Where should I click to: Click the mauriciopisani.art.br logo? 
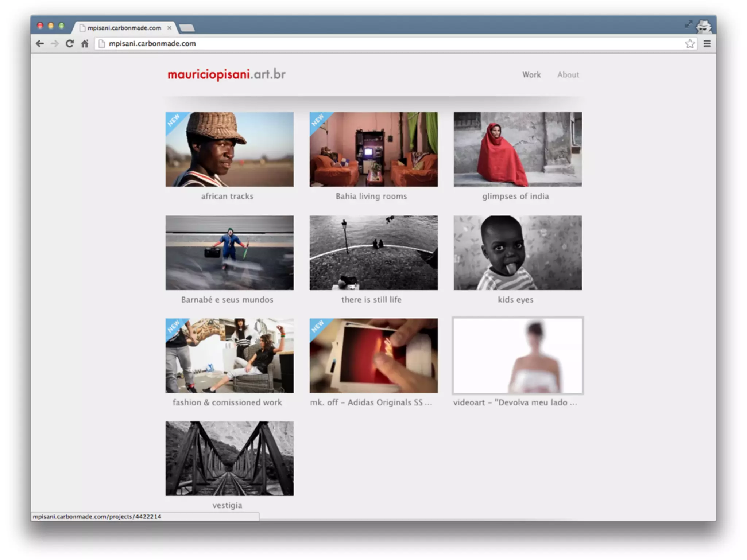pyautogui.click(x=226, y=74)
